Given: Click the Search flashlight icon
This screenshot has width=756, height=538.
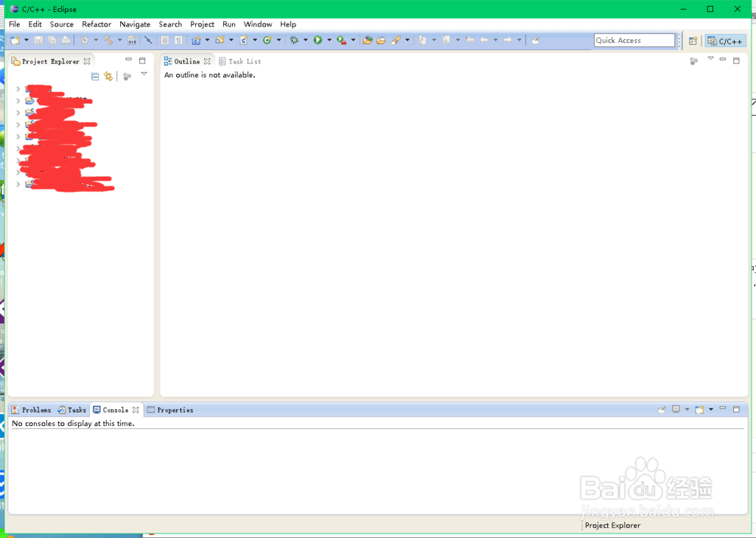Looking at the screenshot, I should pos(396,41).
